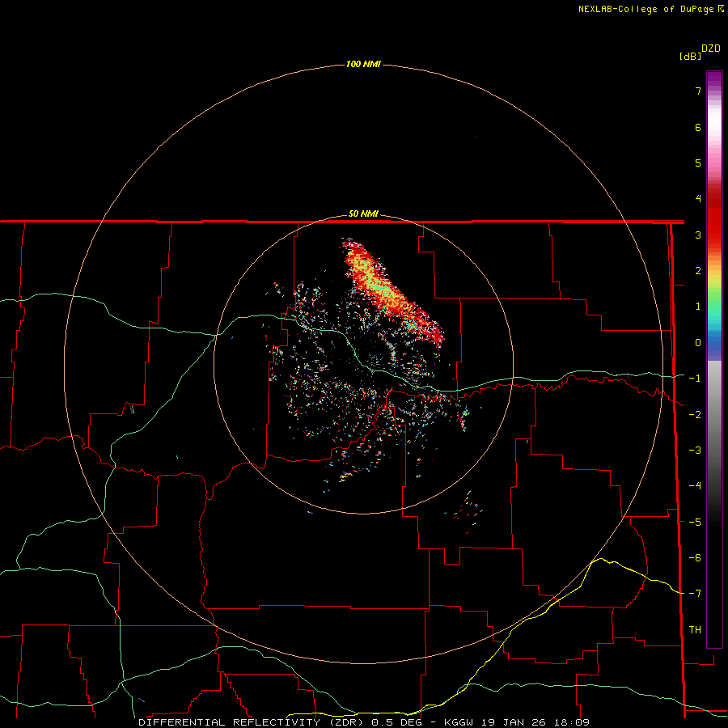The height and width of the screenshot is (728, 728).
Task: Click the "-7" value on the scale
Action: [695, 594]
